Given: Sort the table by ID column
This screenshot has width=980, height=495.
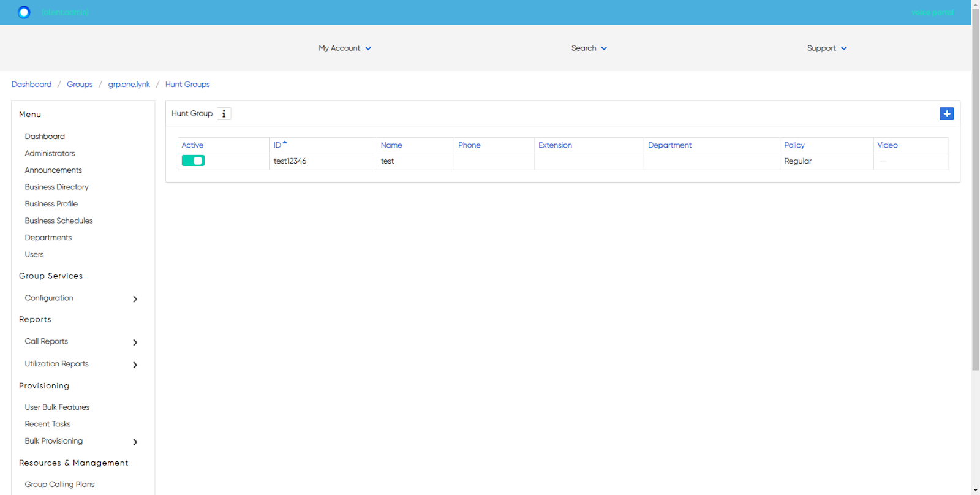Looking at the screenshot, I should [277, 145].
